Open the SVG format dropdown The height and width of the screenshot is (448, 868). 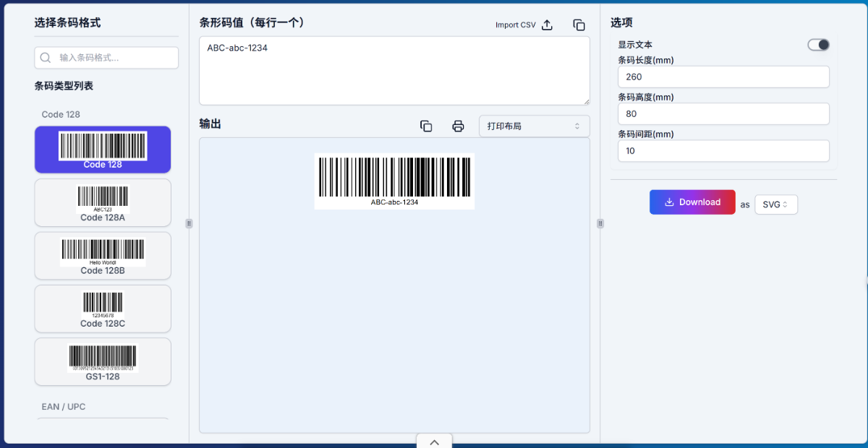coord(776,204)
